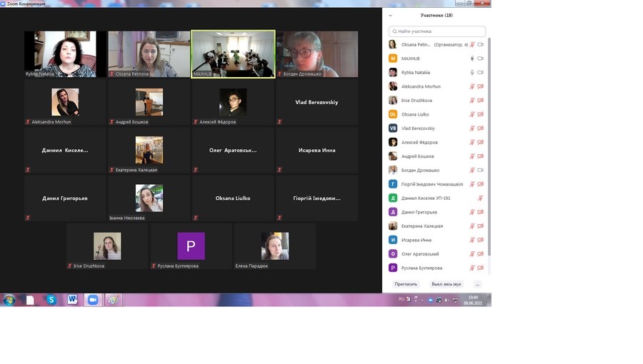Select Екатерина Халецкая participant tile

click(149, 150)
